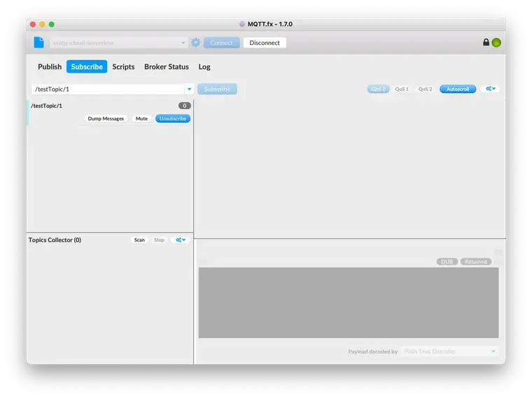Image resolution: width=532 pixels, height=399 pixels.
Task: Click Dump Messages for /testTopic/1
Action: [x=106, y=118]
